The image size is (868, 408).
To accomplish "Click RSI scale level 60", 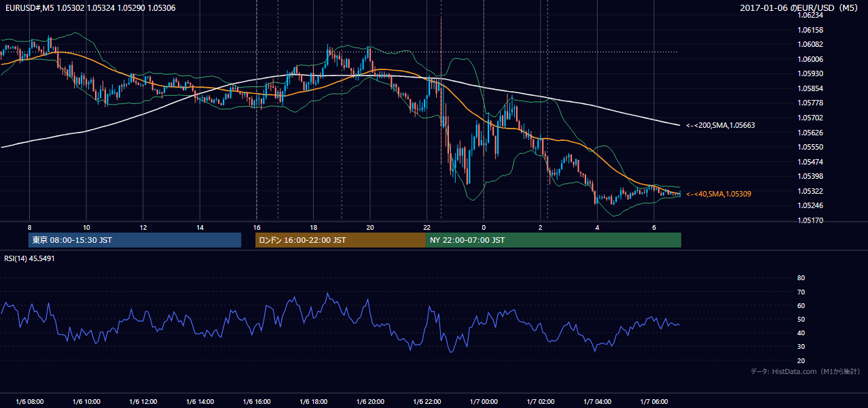I will (x=801, y=305).
